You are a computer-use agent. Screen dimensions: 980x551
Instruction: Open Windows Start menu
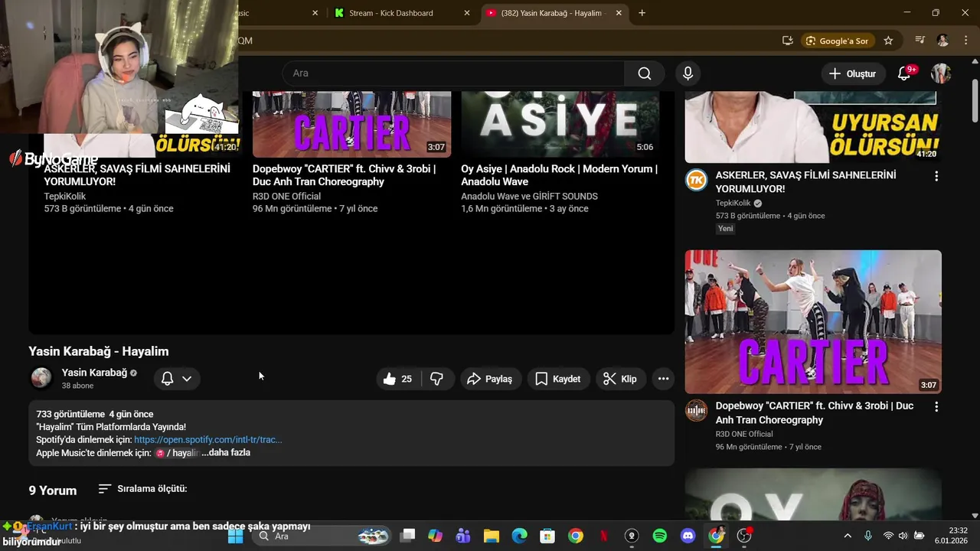click(x=235, y=536)
